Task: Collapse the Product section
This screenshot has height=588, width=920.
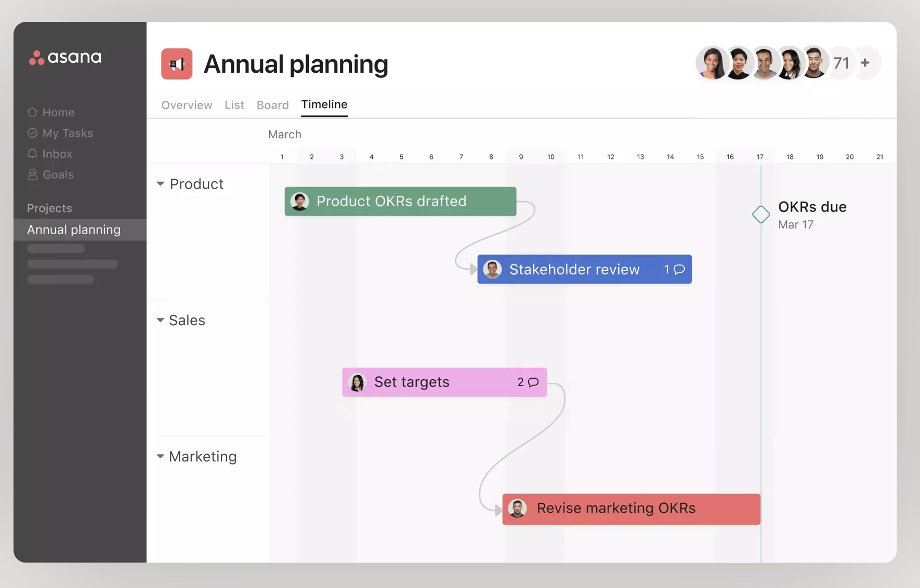Action: (160, 183)
